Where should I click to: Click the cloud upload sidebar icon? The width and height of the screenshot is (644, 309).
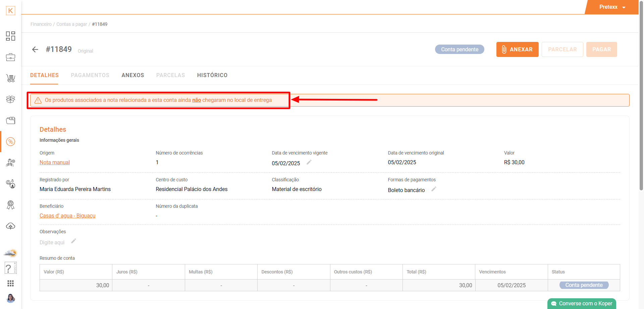[10, 226]
